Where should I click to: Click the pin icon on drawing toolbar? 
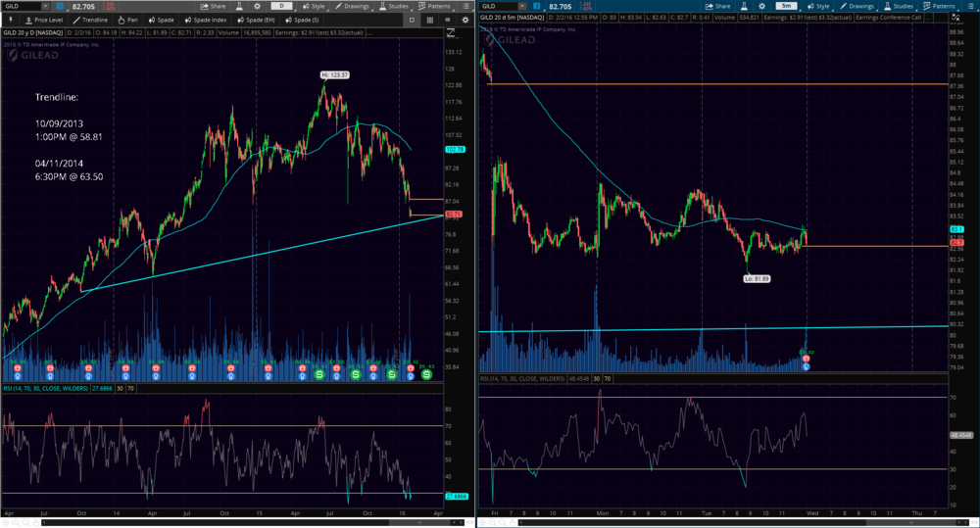(x=11, y=20)
